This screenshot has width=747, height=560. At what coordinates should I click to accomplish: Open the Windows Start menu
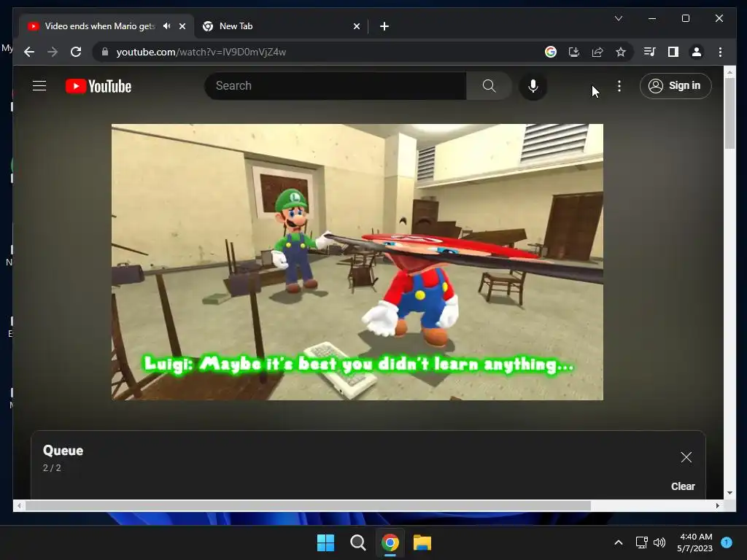click(x=326, y=542)
